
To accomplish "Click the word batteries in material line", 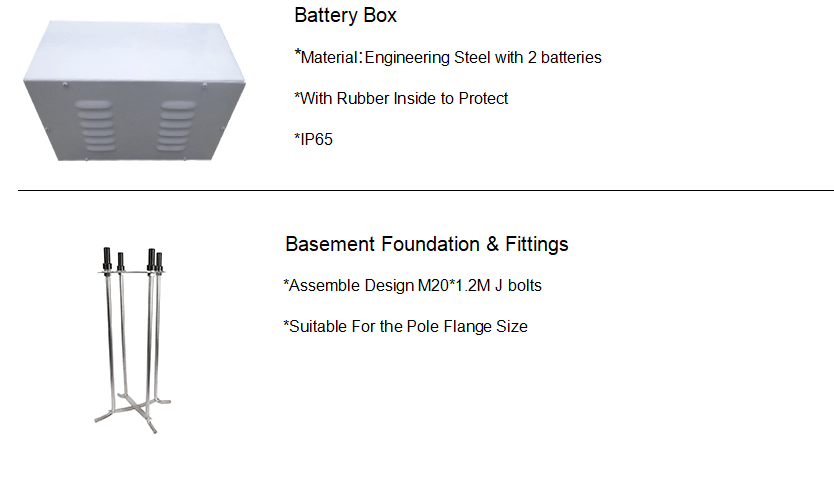I will point(571,57).
